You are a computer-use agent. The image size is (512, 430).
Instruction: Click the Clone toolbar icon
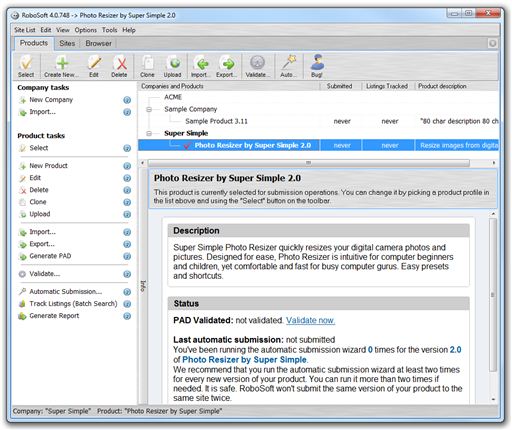click(x=147, y=66)
